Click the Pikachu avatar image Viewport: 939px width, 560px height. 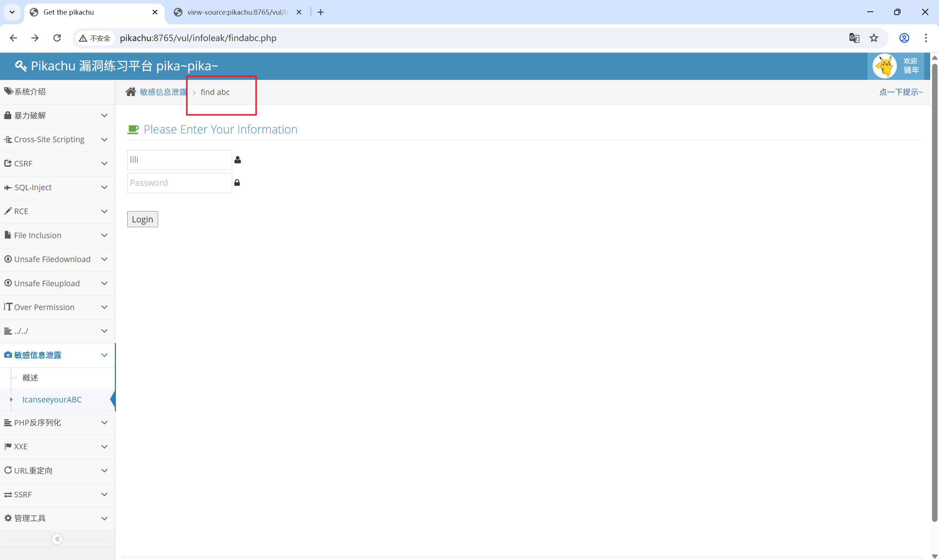pyautogui.click(x=884, y=66)
